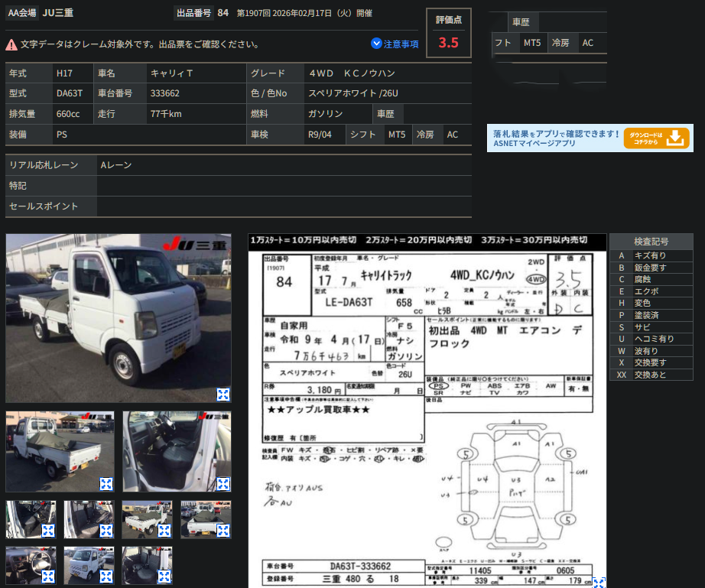Viewport: 705px width, 588px height.
Task: Select 評価点 3.5 score box
Action: pos(449,33)
